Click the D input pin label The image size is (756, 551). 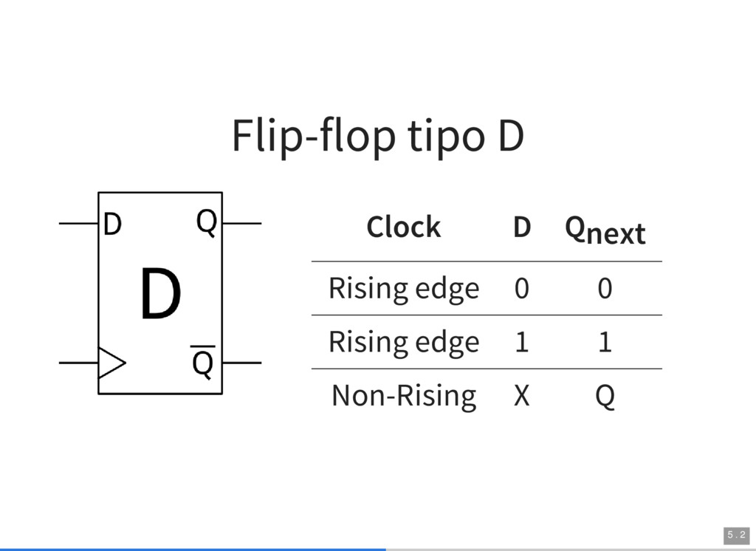pyautogui.click(x=112, y=225)
